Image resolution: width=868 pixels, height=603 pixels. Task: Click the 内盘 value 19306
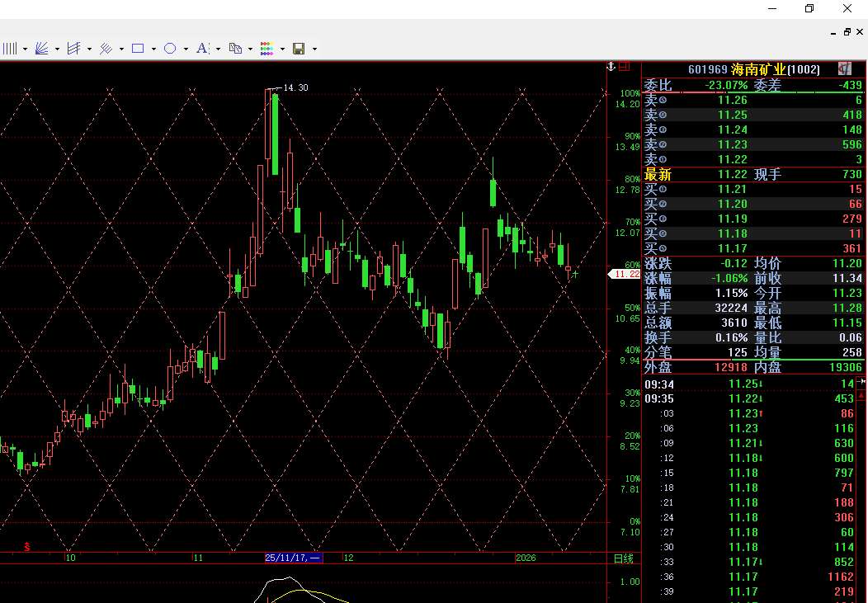coord(845,367)
